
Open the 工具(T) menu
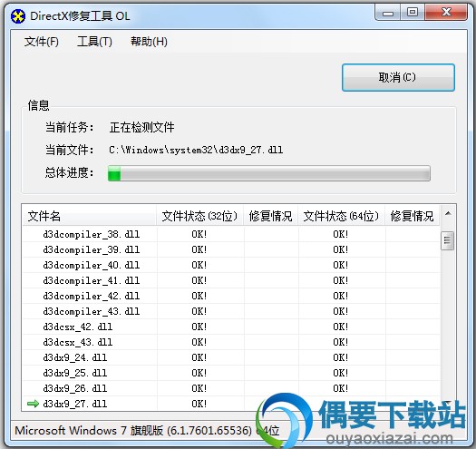(94, 42)
